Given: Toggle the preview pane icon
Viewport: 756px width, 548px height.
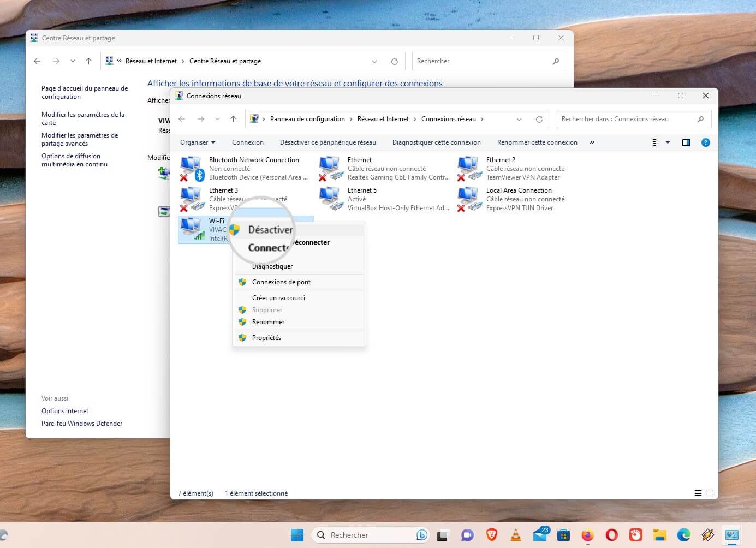Looking at the screenshot, I should point(686,142).
